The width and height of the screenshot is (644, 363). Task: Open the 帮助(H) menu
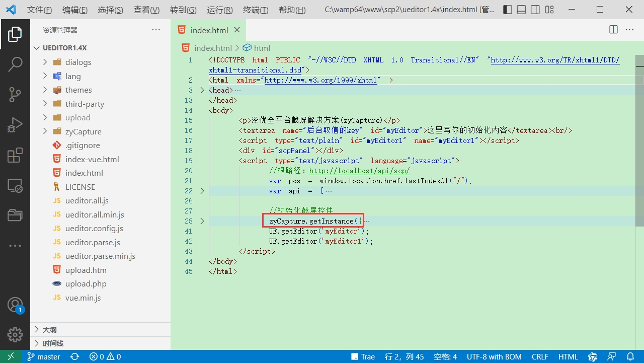tap(292, 10)
